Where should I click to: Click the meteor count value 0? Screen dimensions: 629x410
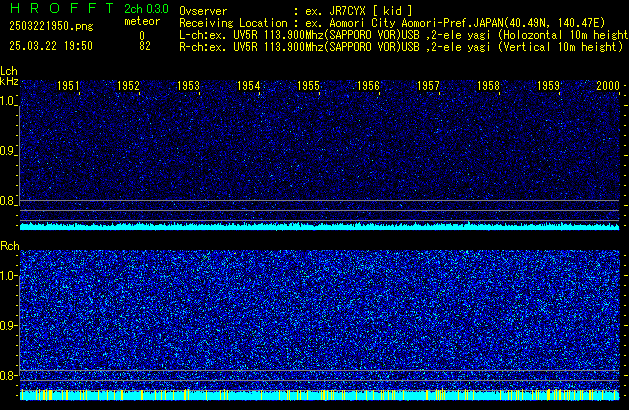pyautogui.click(x=142, y=36)
